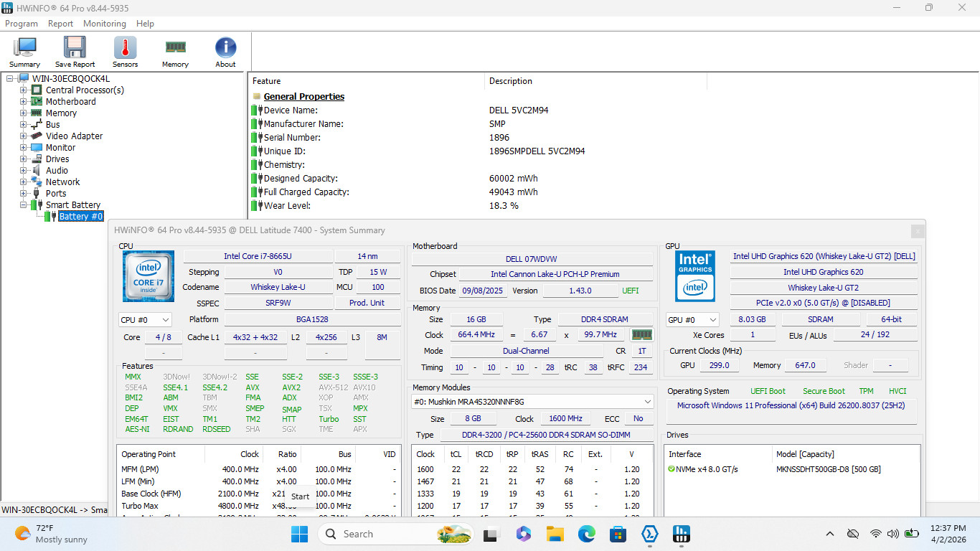Launch Copilot from the taskbar
Screen dimensions: 980x551
pyautogui.click(x=523, y=534)
